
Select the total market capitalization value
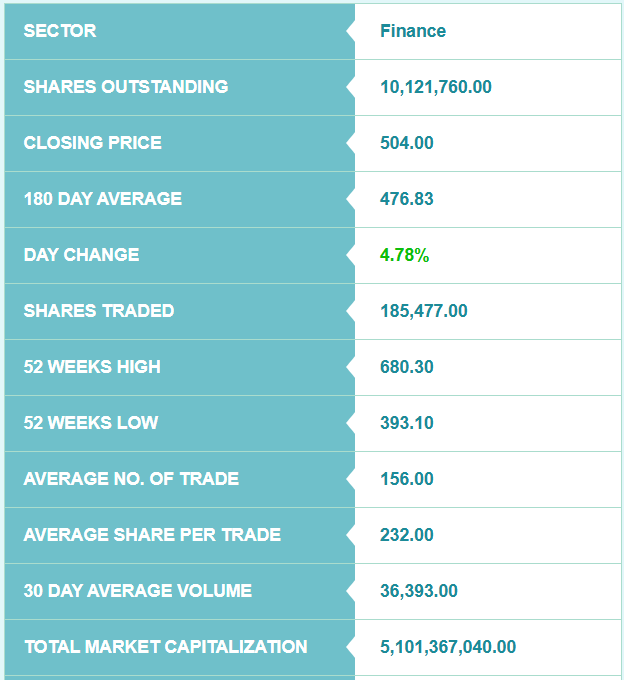coord(448,647)
